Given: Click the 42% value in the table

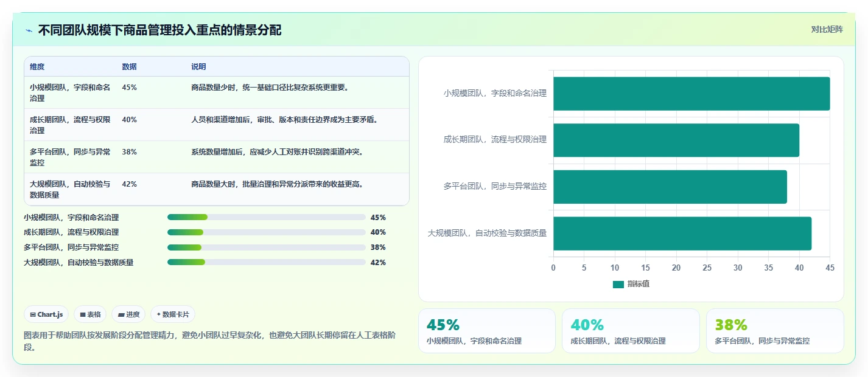Looking at the screenshot, I should click(129, 184).
